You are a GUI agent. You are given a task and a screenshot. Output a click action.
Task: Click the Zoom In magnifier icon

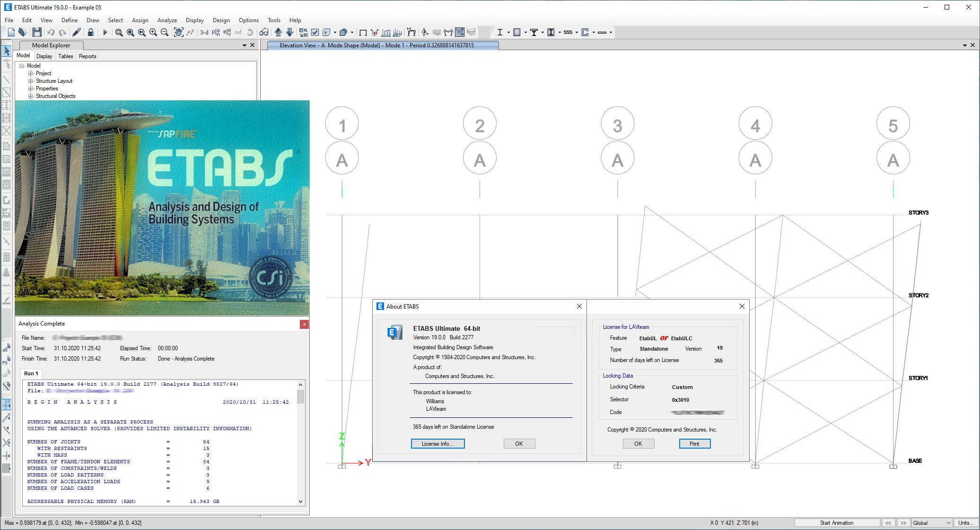click(153, 32)
